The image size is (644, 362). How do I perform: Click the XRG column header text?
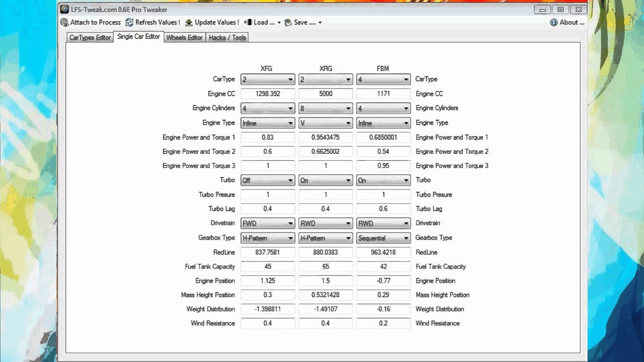326,69
